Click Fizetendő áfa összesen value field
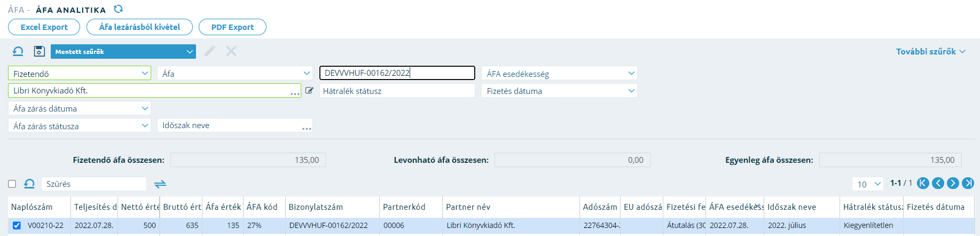The height and width of the screenshot is (236, 980). pos(248,160)
